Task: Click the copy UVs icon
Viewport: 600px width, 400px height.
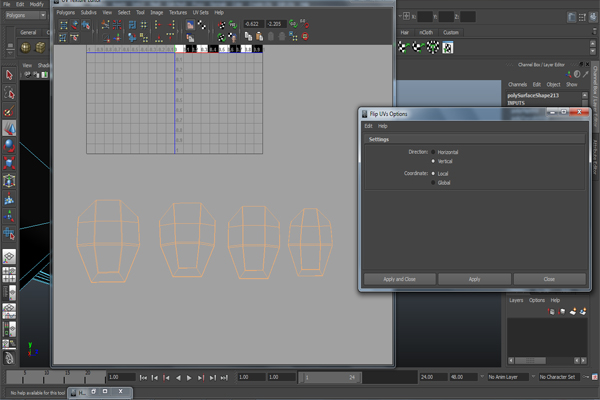Action: tap(248, 36)
